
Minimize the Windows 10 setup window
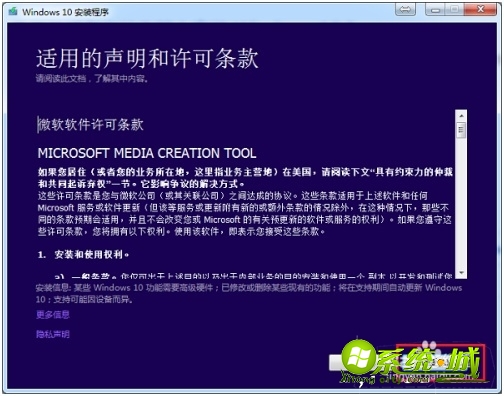click(x=435, y=9)
